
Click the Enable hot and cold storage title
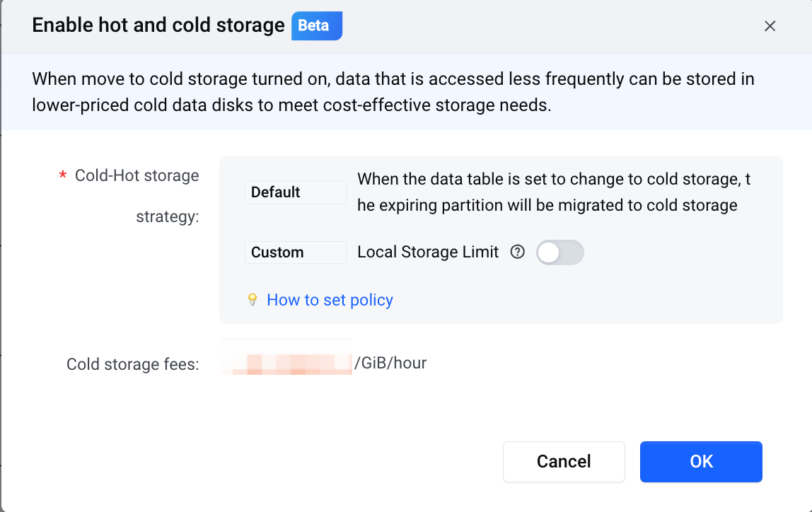click(158, 25)
